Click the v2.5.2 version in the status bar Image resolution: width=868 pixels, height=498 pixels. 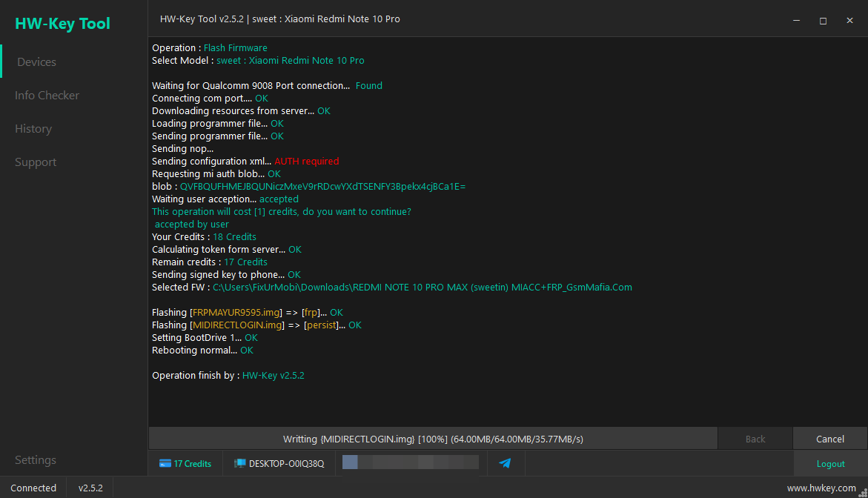(x=90, y=488)
